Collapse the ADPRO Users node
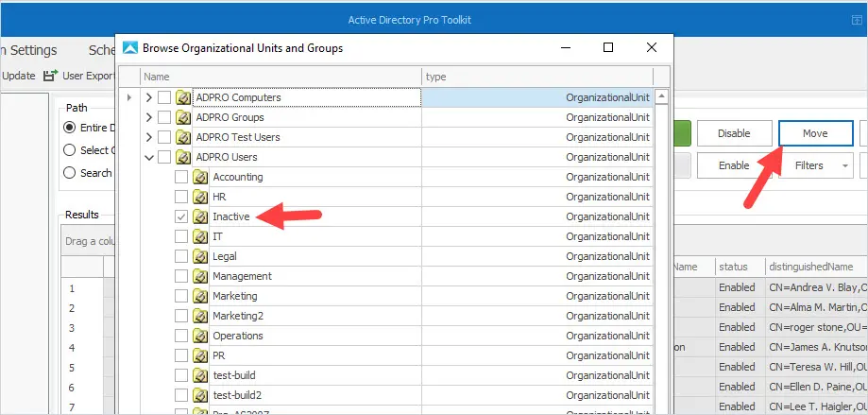The height and width of the screenshot is (415, 868). coord(148,157)
